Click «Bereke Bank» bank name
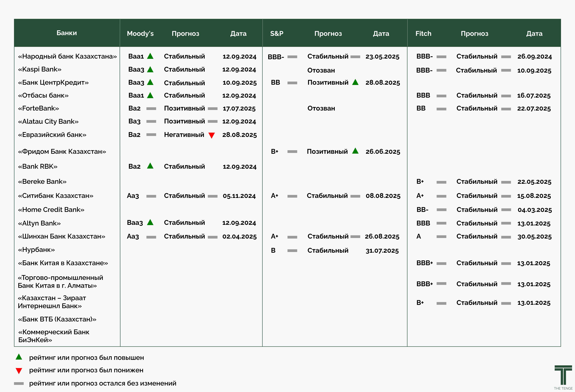Screen dimensions: 575x392 (x=42, y=181)
